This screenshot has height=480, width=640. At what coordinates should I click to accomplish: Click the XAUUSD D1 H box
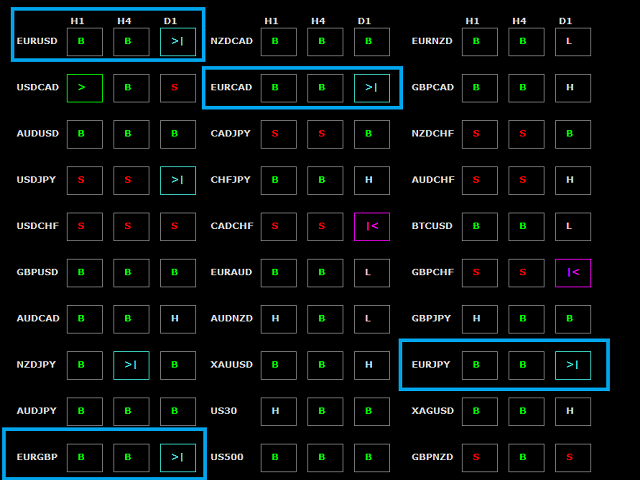coord(372,365)
